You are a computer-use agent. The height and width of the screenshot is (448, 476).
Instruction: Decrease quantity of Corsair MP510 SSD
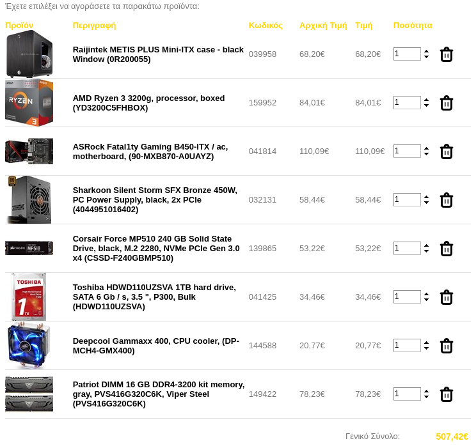[x=426, y=251]
